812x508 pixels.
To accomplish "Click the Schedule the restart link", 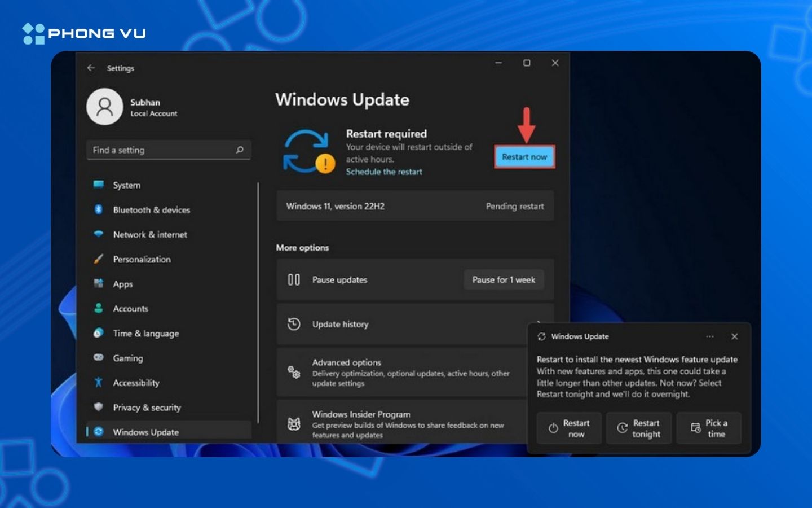I will click(x=384, y=172).
